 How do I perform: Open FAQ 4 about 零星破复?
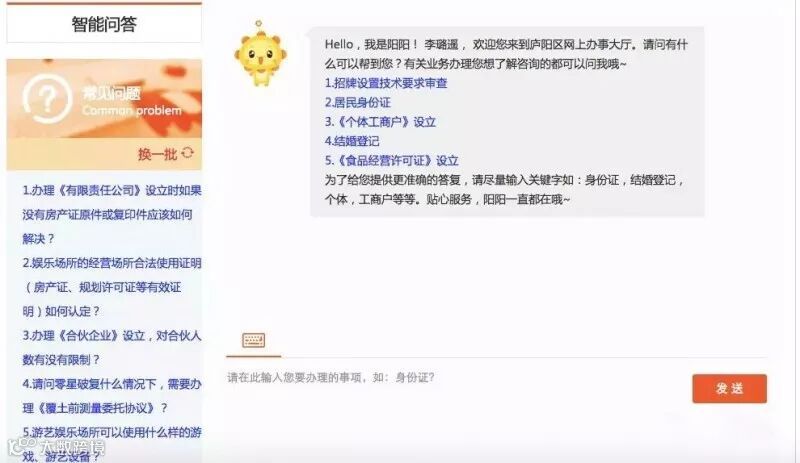[112, 396]
